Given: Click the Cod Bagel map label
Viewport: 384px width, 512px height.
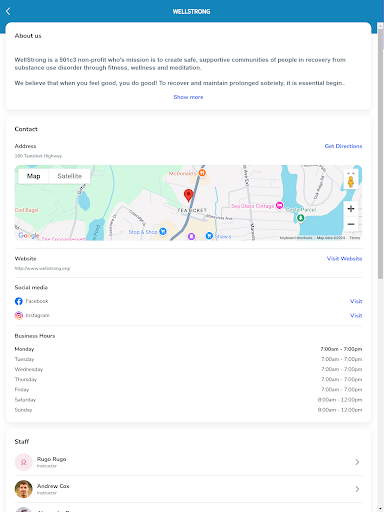Looking at the screenshot, I should tap(27, 210).
